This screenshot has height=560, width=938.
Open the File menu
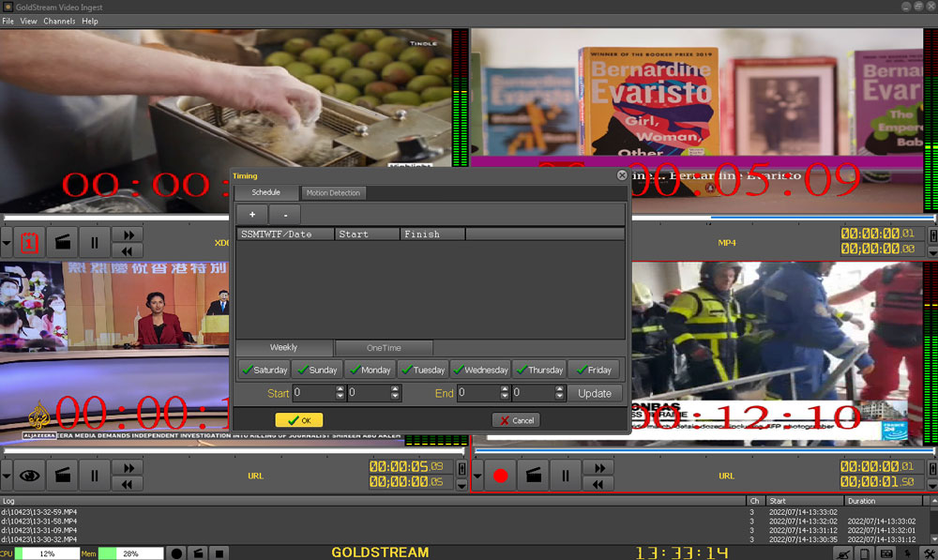(x=8, y=21)
